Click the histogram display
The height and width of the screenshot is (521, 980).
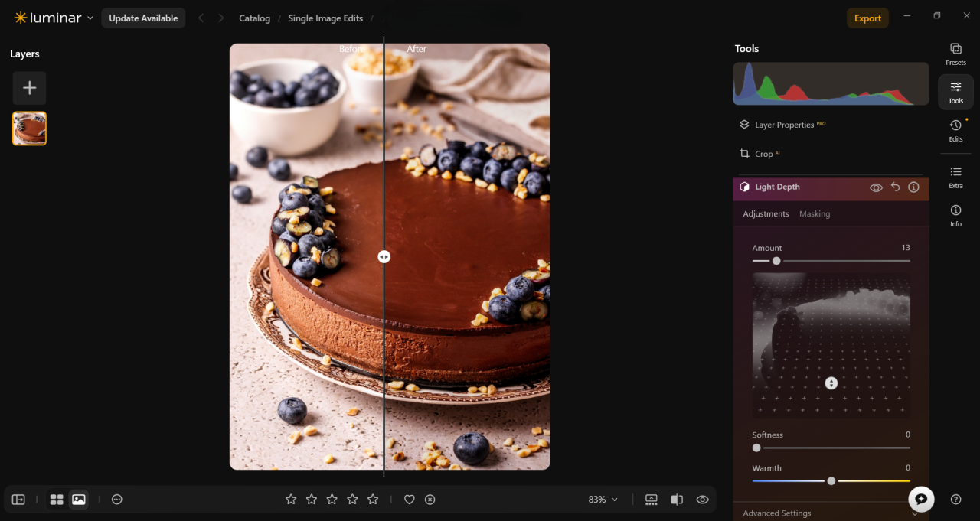[831, 84]
